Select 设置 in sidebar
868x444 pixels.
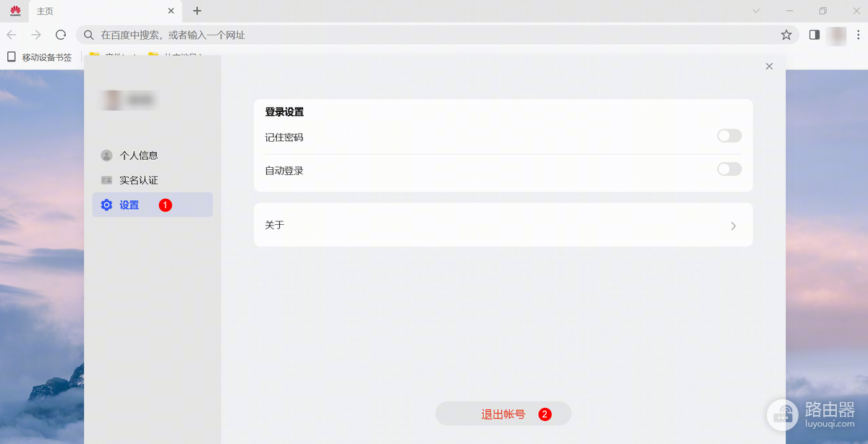point(153,205)
